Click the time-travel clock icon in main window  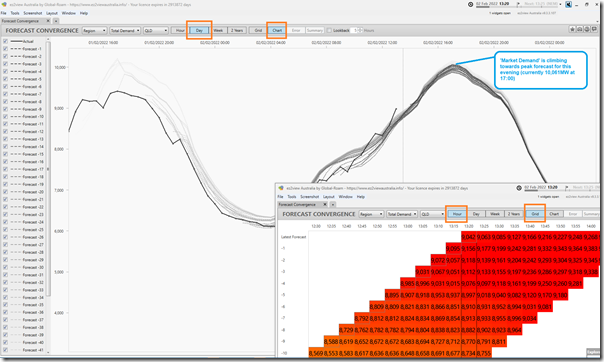(470, 5)
